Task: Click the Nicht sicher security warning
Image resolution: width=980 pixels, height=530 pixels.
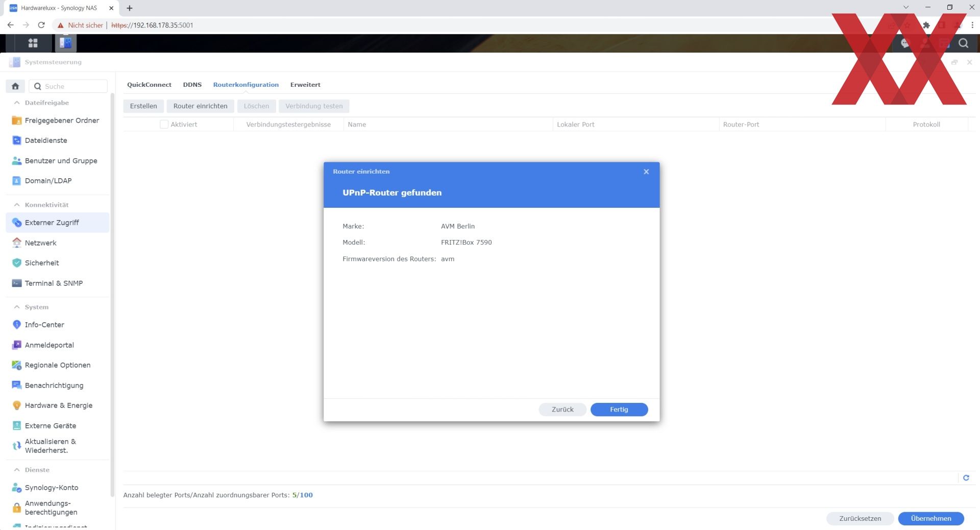Action: click(80, 25)
